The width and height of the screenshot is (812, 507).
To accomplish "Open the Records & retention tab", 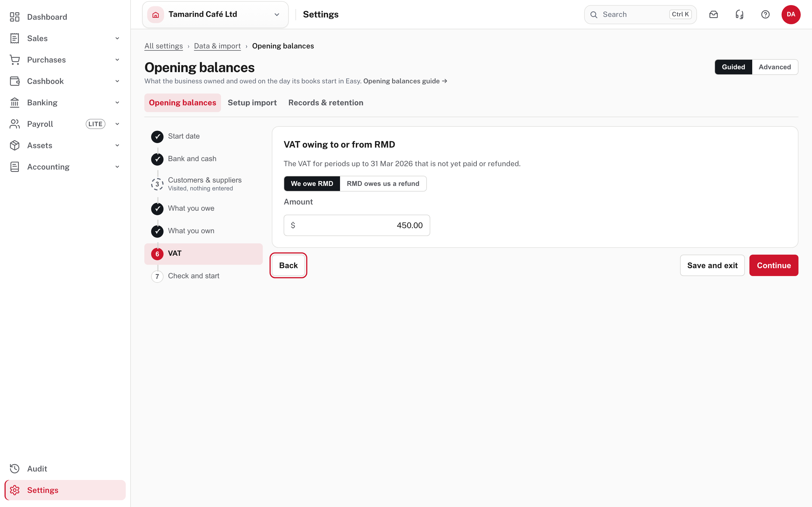I will click(x=325, y=103).
